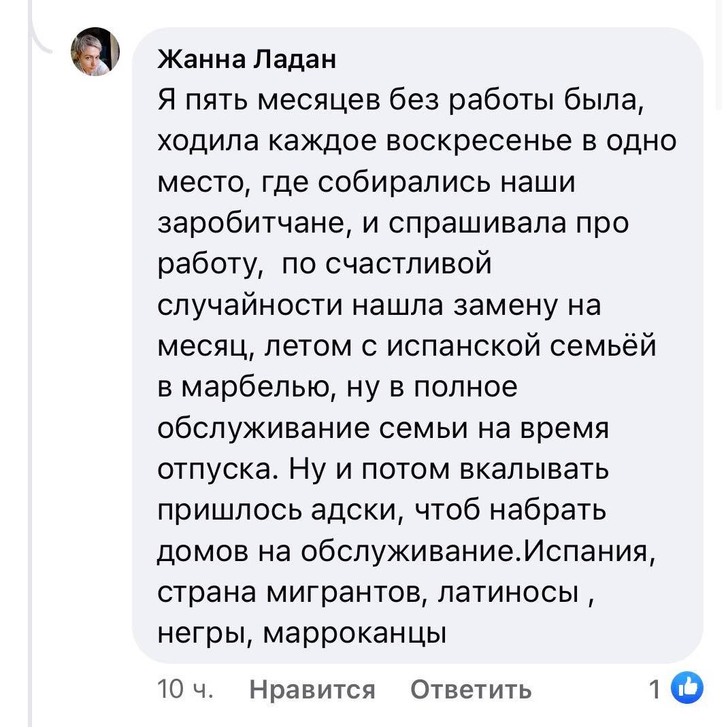
Task: Like the comment with Нравится
Action: pyautogui.click(x=312, y=690)
